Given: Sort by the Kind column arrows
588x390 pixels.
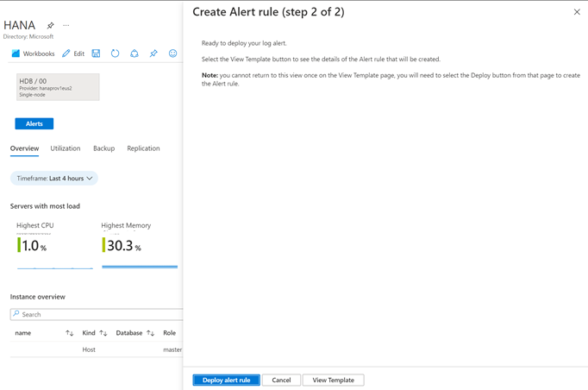Looking at the screenshot, I should pos(103,333).
